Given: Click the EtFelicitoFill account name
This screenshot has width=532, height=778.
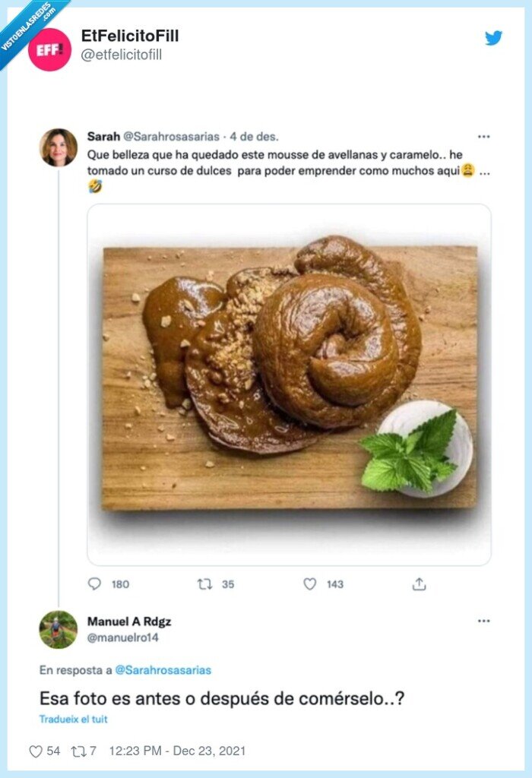Looking at the screenshot, I should click(130, 36).
